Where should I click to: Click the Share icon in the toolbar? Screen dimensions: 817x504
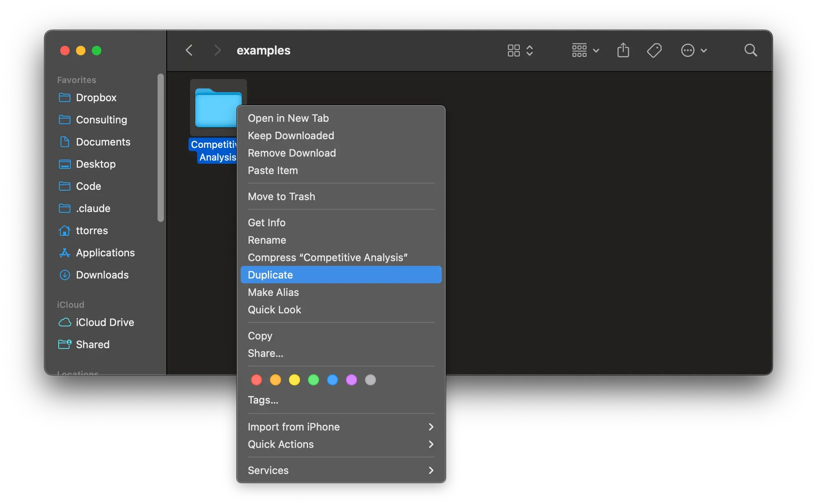click(623, 50)
